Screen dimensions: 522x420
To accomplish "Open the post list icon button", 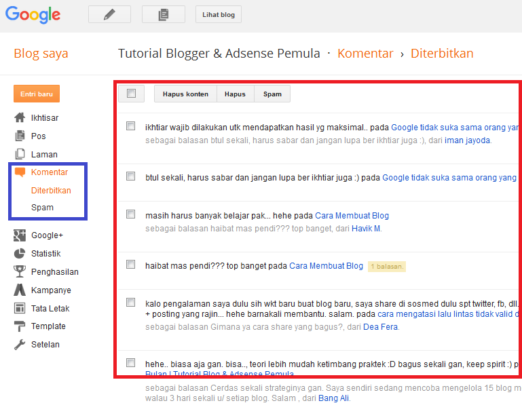I will pyautogui.click(x=164, y=14).
